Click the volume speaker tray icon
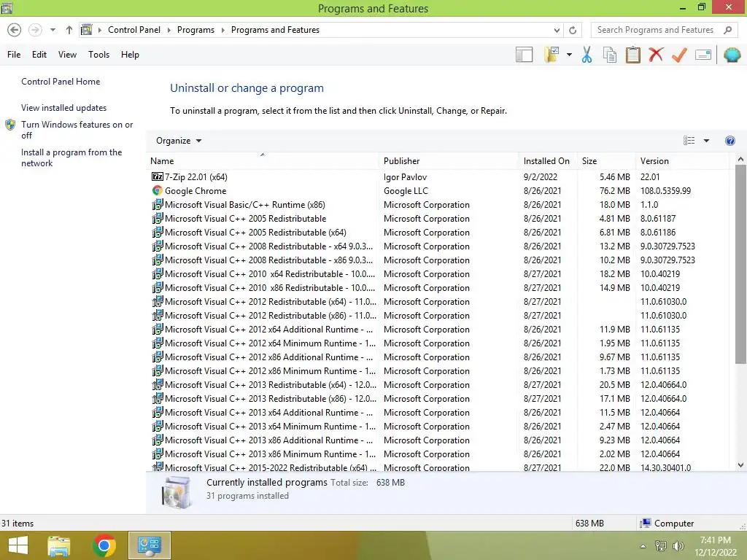747x560 pixels. pyautogui.click(x=678, y=546)
